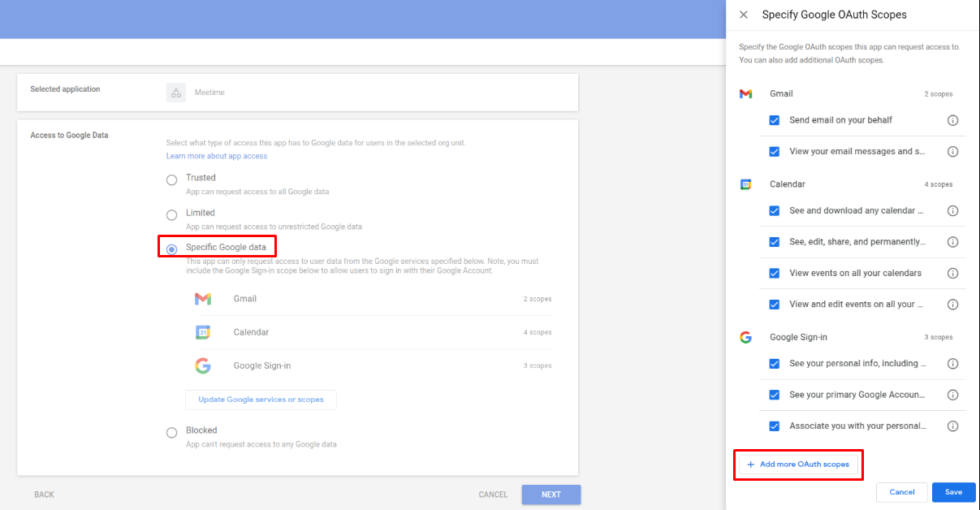Go BACK to the previous step

[x=44, y=495]
